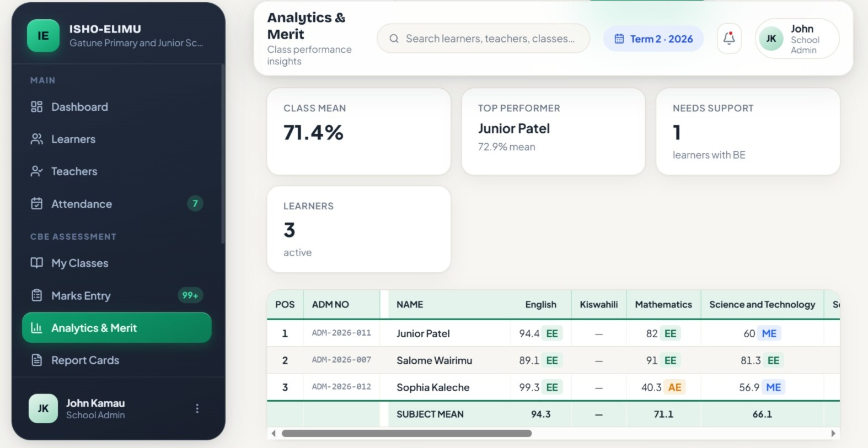
Task: Sort by the English column header
Action: pyautogui.click(x=540, y=305)
